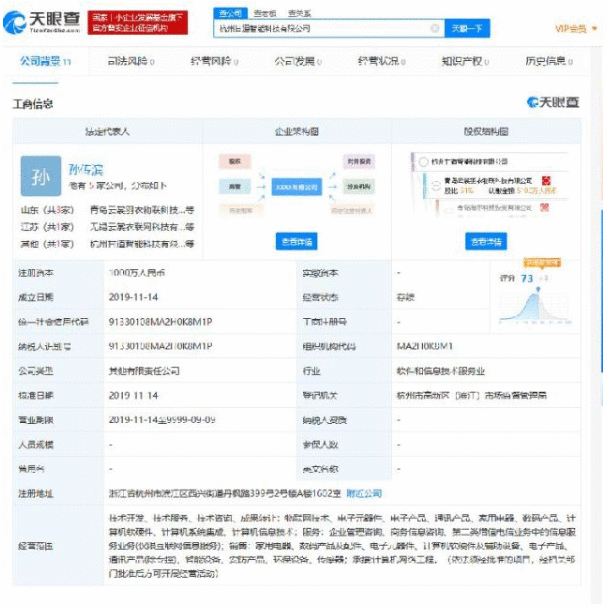The image size is (607, 608).
Task: Switch to the 经营状况 tab
Action: 382,61
